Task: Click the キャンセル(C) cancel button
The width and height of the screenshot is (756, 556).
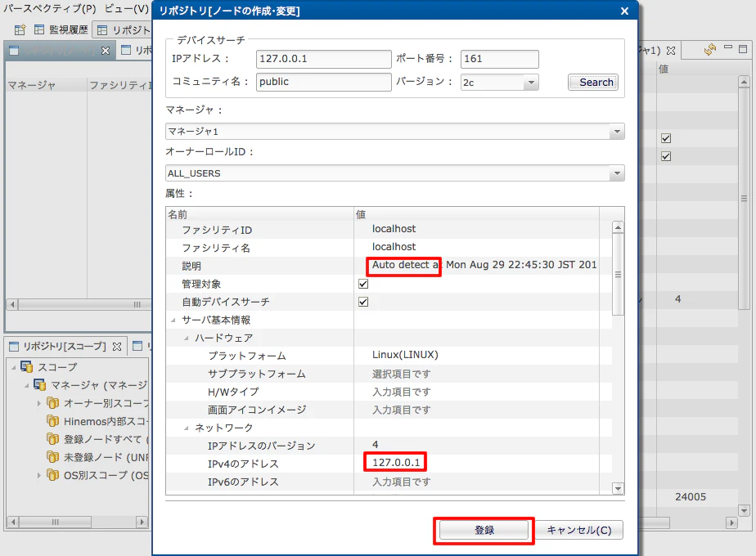Action: pos(579,531)
